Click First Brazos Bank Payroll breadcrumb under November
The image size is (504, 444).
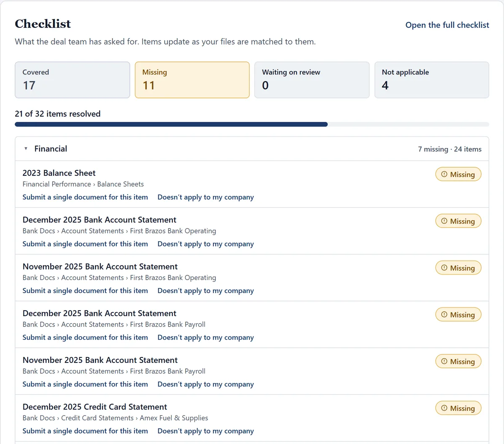pyautogui.click(x=168, y=371)
